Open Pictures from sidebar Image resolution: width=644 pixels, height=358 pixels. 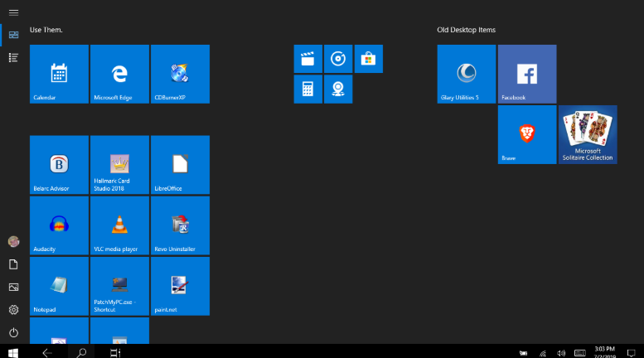click(x=13, y=287)
